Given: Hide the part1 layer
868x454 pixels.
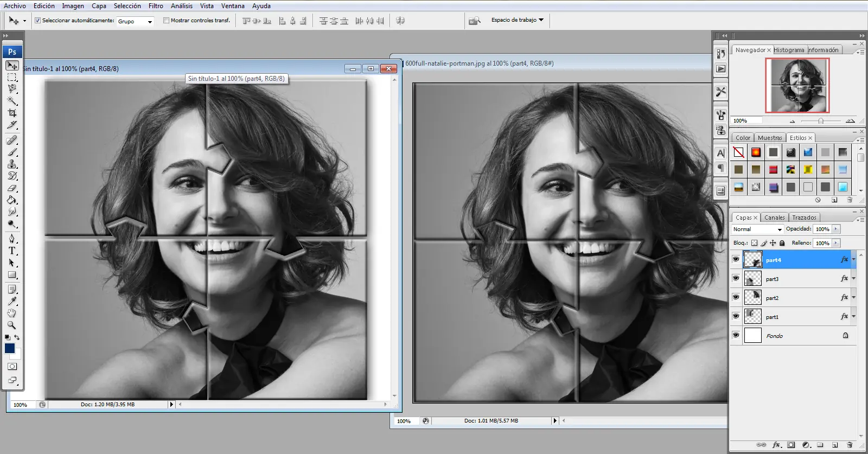Looking at the screenshot, I should (x=736, y=316).
